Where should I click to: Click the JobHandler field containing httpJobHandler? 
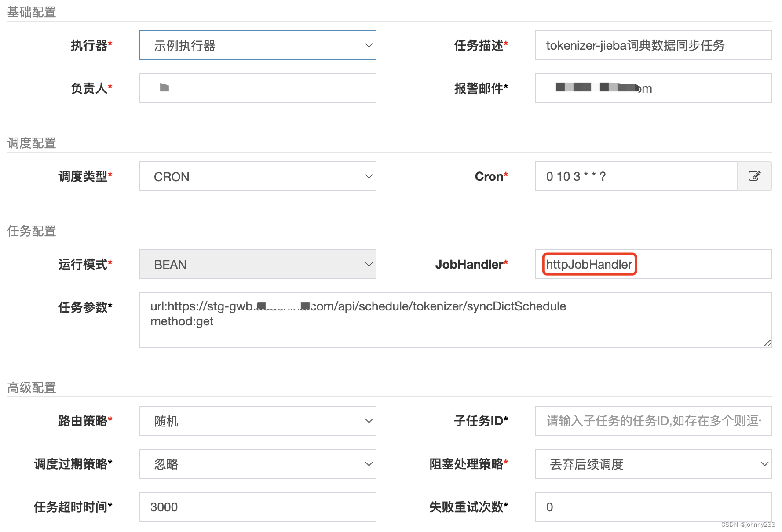(654, 264)
